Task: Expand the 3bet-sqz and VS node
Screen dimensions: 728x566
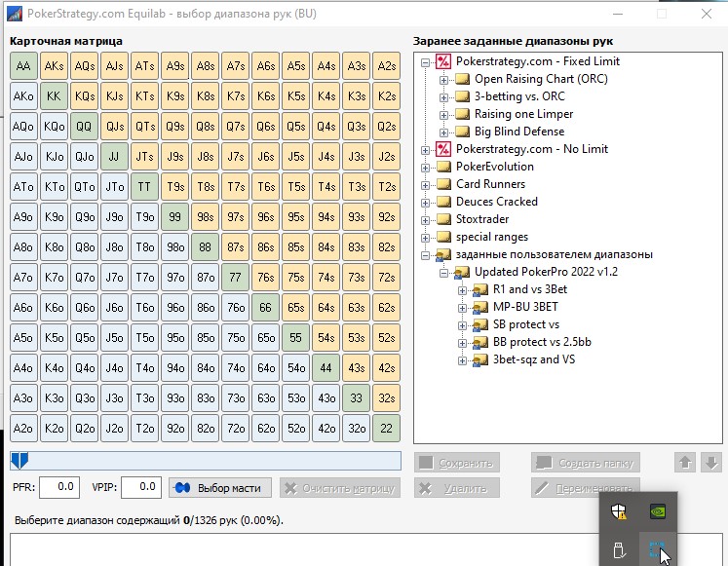Action: [462, 360]
